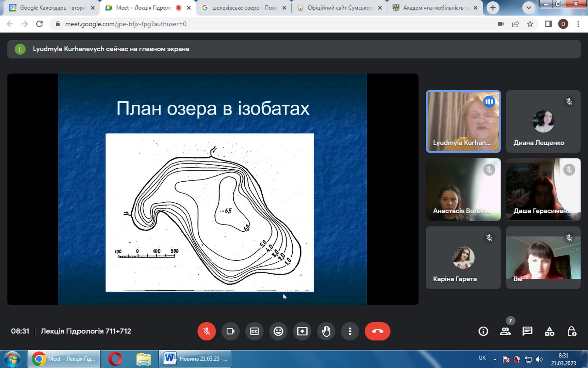Open meeting details info icon
588x368 pixels.
coord(483,331)
